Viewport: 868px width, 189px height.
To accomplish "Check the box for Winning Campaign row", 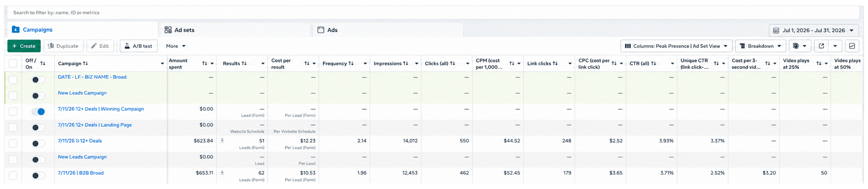I will pyautogui.click(x=13, y=112).
